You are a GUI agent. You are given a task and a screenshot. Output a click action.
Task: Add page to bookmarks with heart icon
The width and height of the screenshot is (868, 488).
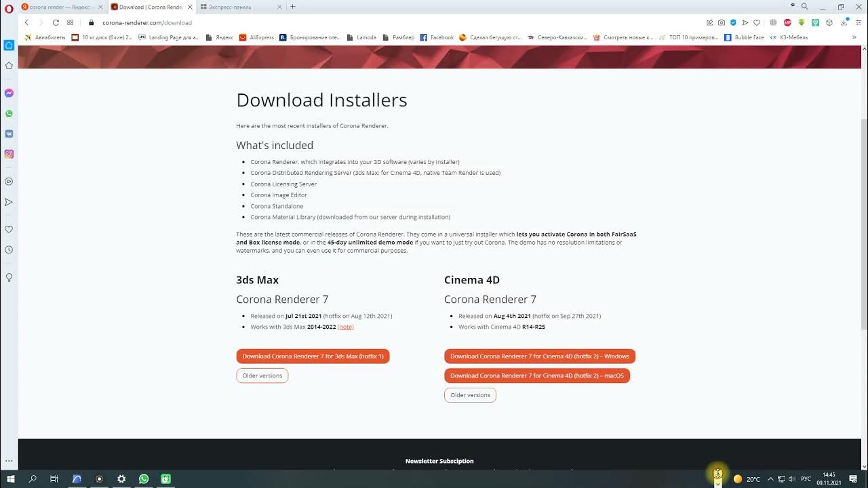pos(757,22)
